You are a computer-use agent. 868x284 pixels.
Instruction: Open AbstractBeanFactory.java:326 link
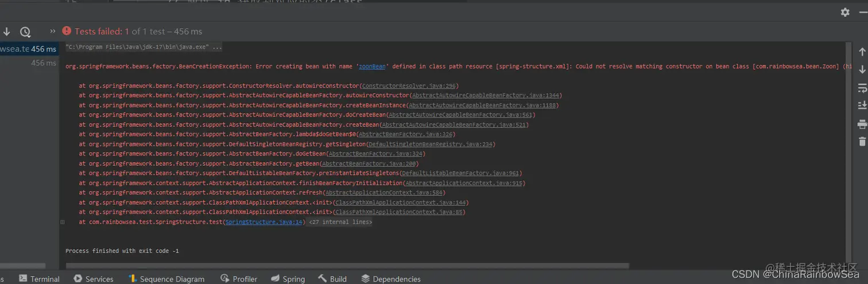[x=405, y=134]
